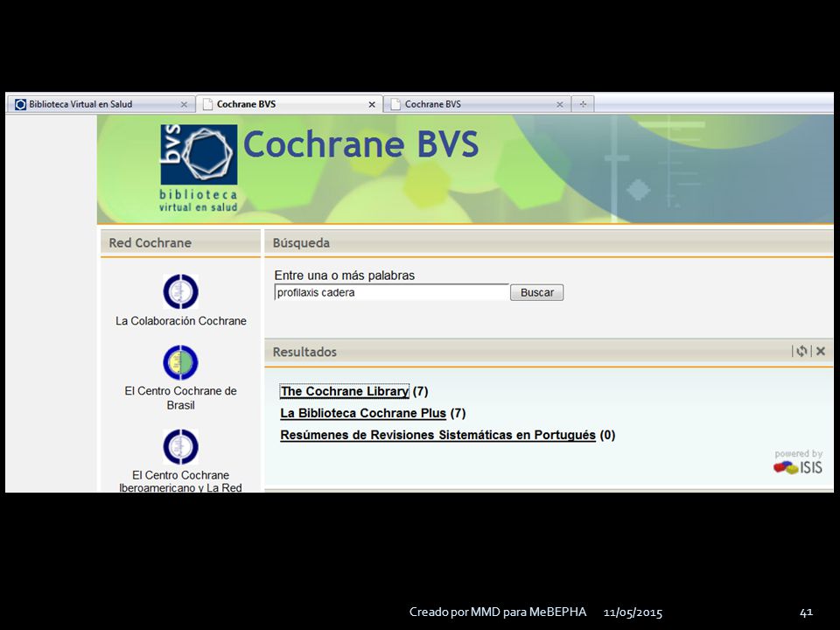This screenshot has height=630, width=840.
Task: Focus the search field containing profilaxis cadera
Action: pos(392,292)
